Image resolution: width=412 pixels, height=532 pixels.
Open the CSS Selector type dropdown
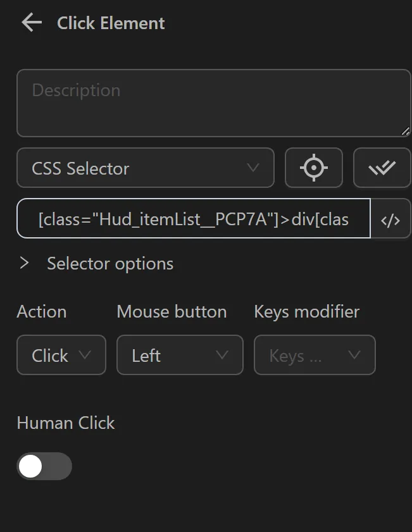pyautogui.click(x=146, y=168)
